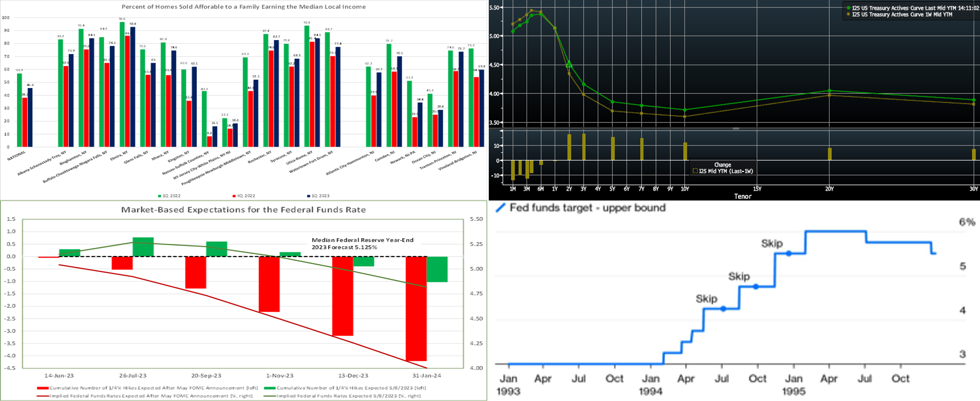
Task: Click the 14-Jun-23 date label on x-axis
Action: click(59, 375)
